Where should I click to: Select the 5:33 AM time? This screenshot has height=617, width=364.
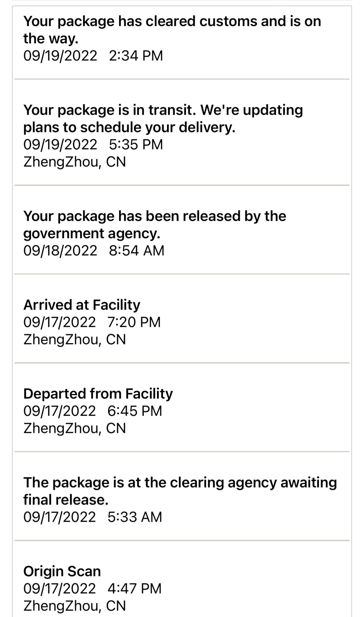[x=135, y=517]
